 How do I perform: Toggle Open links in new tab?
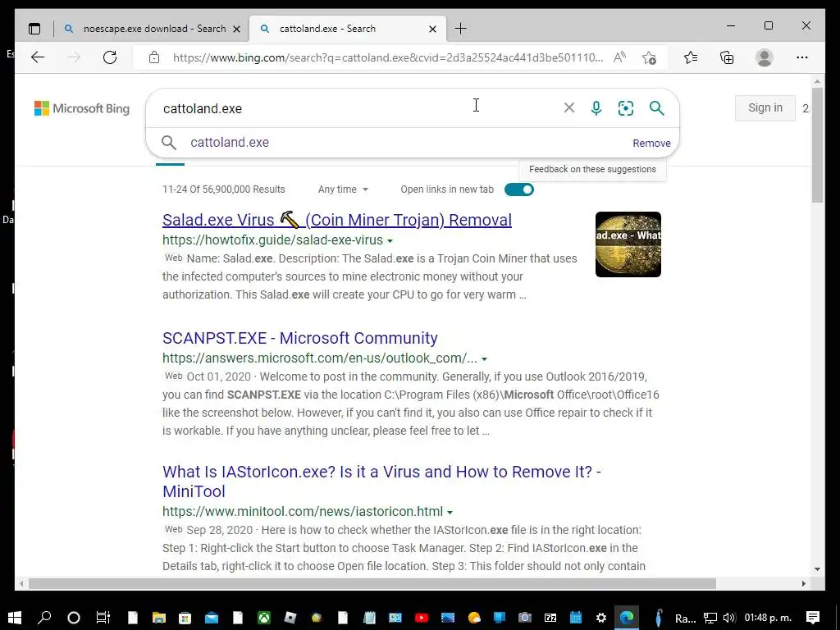pos(518,189)
